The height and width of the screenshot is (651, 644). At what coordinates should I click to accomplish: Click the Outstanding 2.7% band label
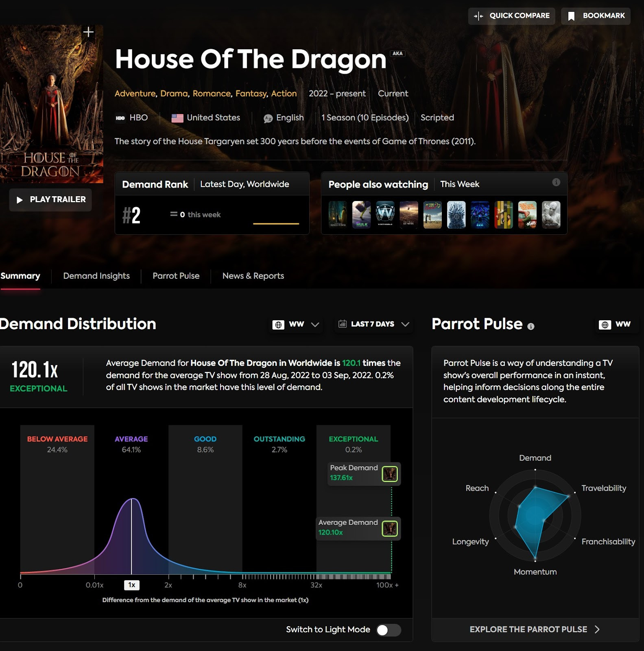279,444
